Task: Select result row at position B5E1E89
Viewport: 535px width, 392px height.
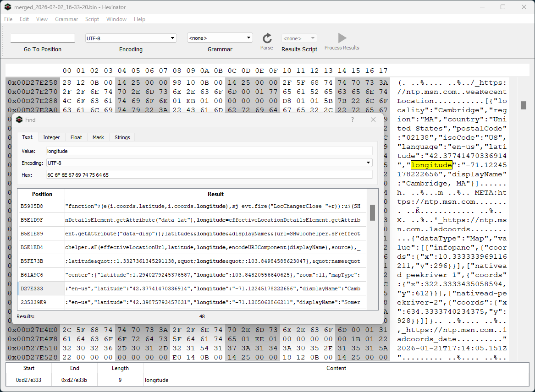Action: [192, 234]
